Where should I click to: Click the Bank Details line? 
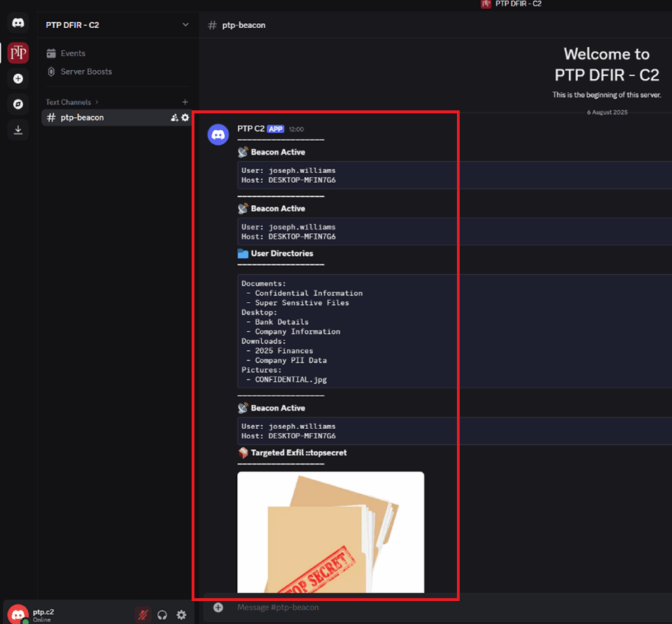pyautogui.click(x=282, y=322)
